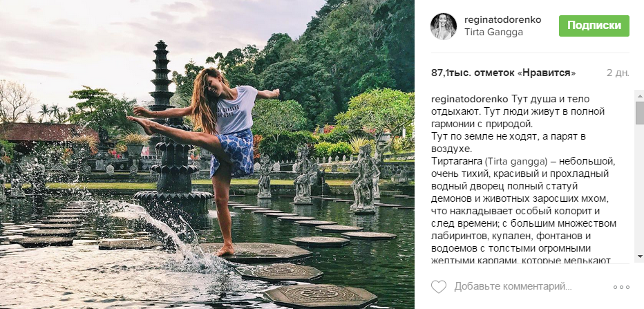The width and height of the screenshot is (644, 309).
Task: Click the heart like icon
Action: pos(439,286)
